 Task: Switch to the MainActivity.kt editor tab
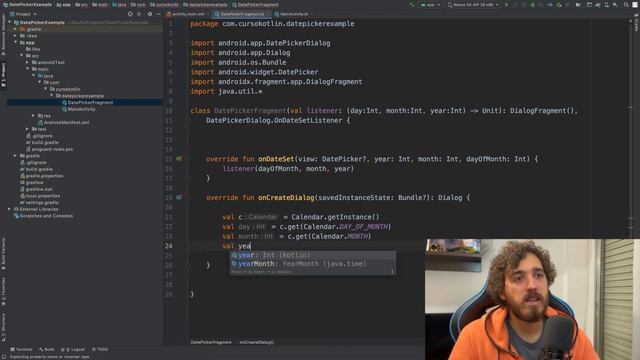(291, 14)
